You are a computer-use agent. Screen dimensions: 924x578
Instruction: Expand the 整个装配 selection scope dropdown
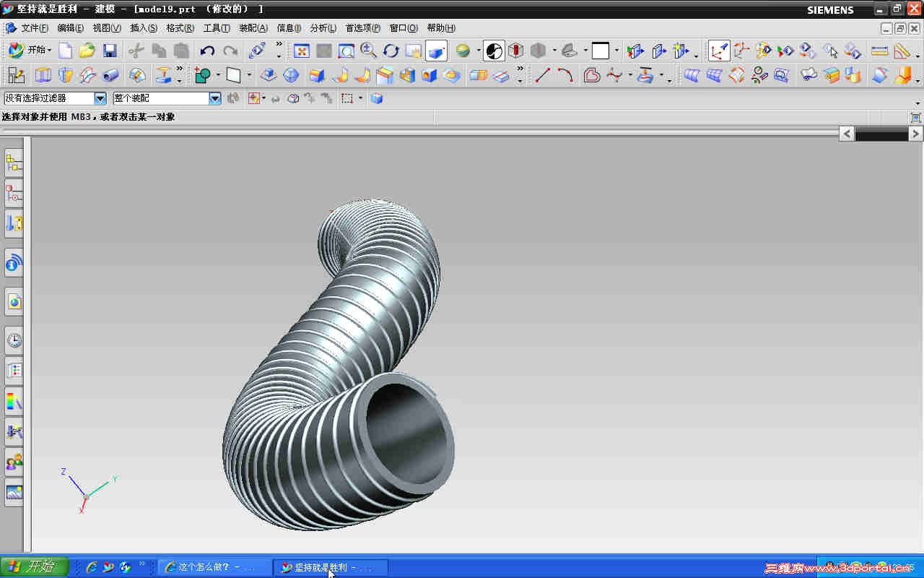coord(214,98)
